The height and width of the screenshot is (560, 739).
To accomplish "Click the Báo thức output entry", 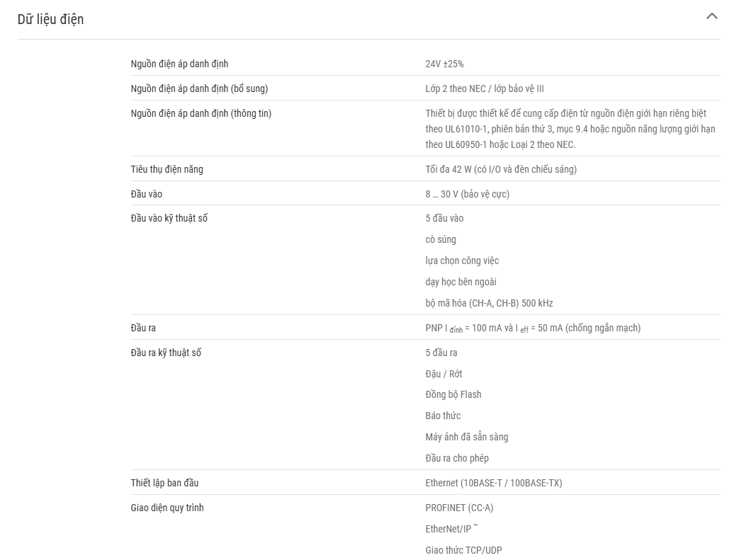I will (443, 416).
